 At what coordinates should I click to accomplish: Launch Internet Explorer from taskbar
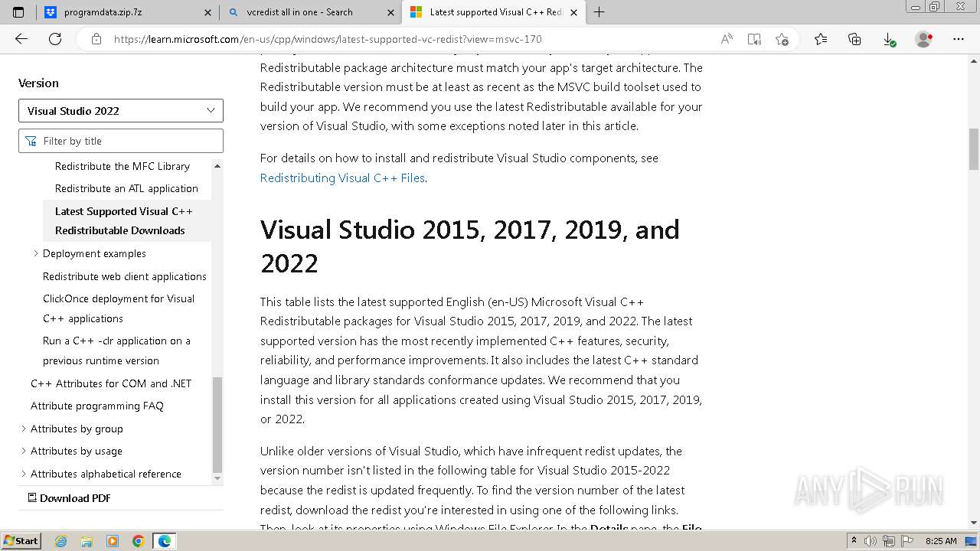click(61, 541)
